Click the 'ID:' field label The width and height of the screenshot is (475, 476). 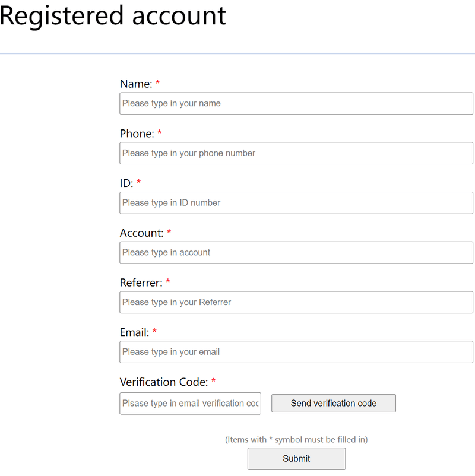(126, 183)
